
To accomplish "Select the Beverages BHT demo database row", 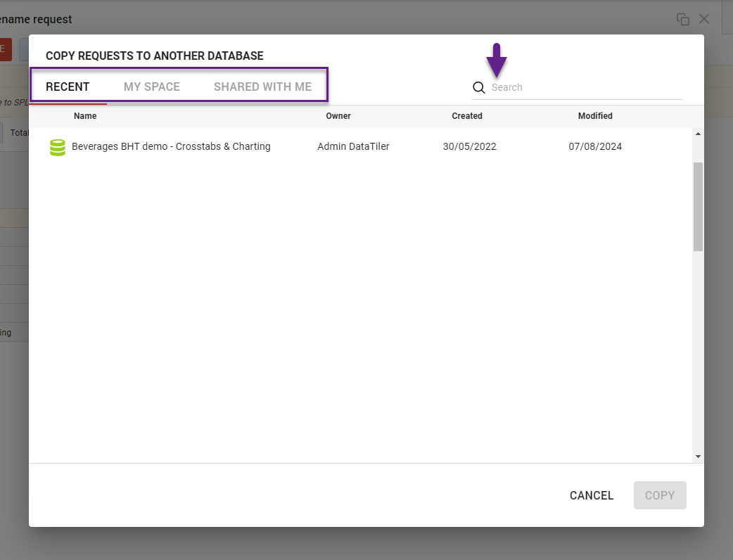I will 317,146.
